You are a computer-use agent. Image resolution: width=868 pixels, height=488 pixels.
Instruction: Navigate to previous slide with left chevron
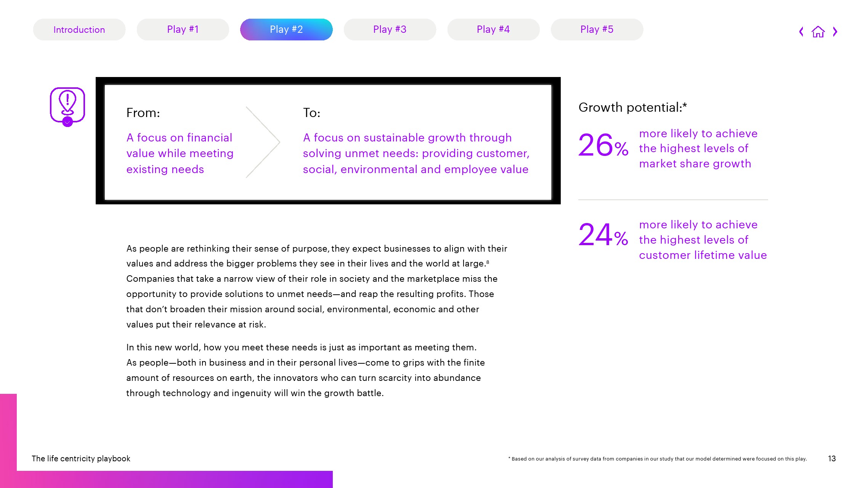tap(801, 31)
